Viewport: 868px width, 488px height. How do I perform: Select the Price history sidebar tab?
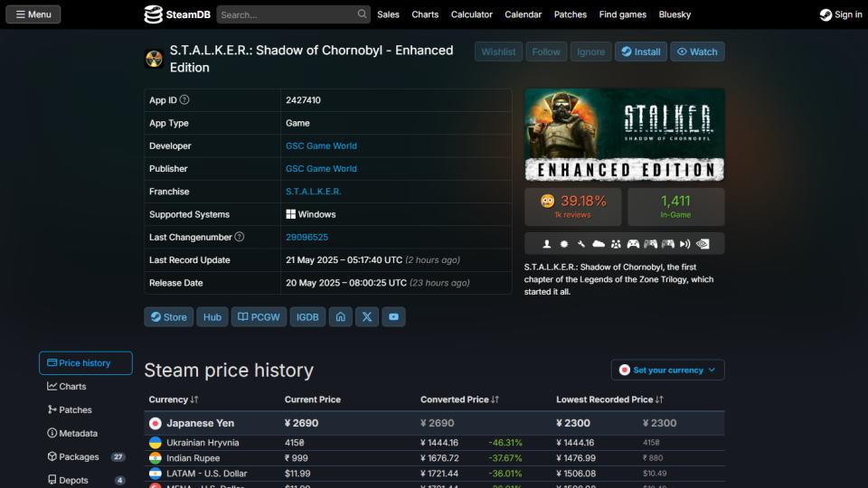pyautogui.click(x=86, y=363)
